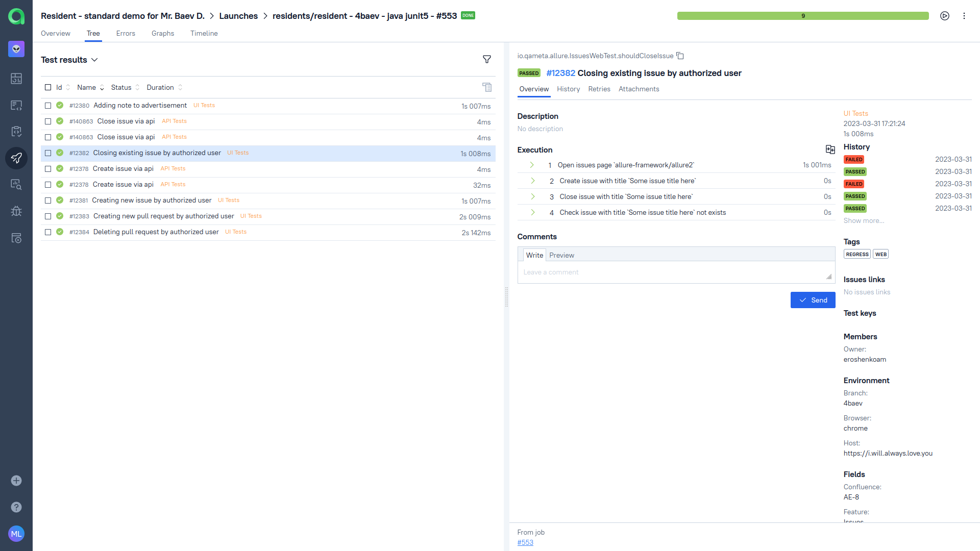
Task: Click the kebab menu icon top right
Action: (x=964, y=14)
